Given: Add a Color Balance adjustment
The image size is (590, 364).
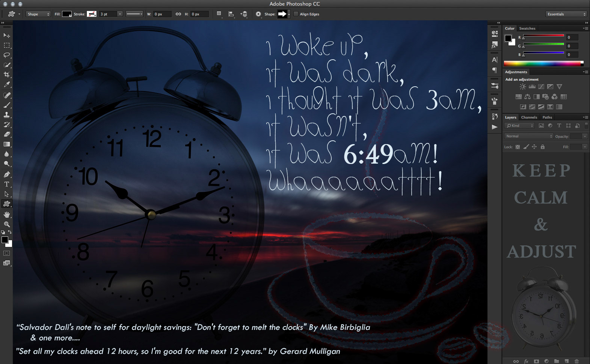Looking at the screenshot, I should coord(527,97).
